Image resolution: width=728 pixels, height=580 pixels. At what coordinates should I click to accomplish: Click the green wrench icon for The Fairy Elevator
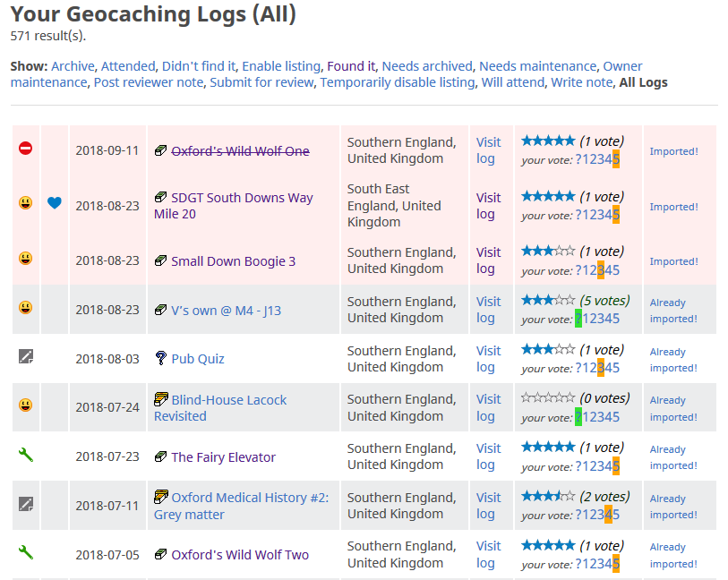(x=25, y=456)
